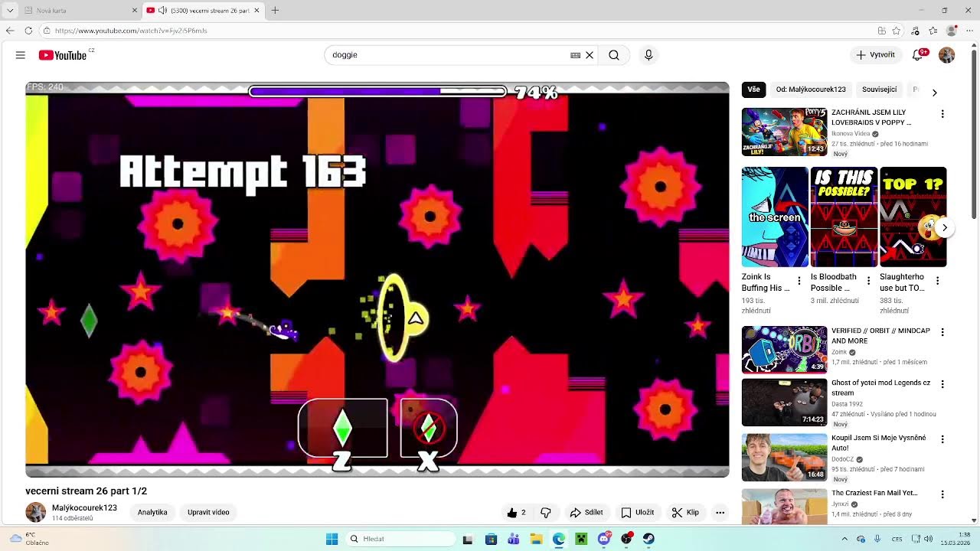Create a clip with Klip button
980x551 pixels.
click(x=685, y=513)
